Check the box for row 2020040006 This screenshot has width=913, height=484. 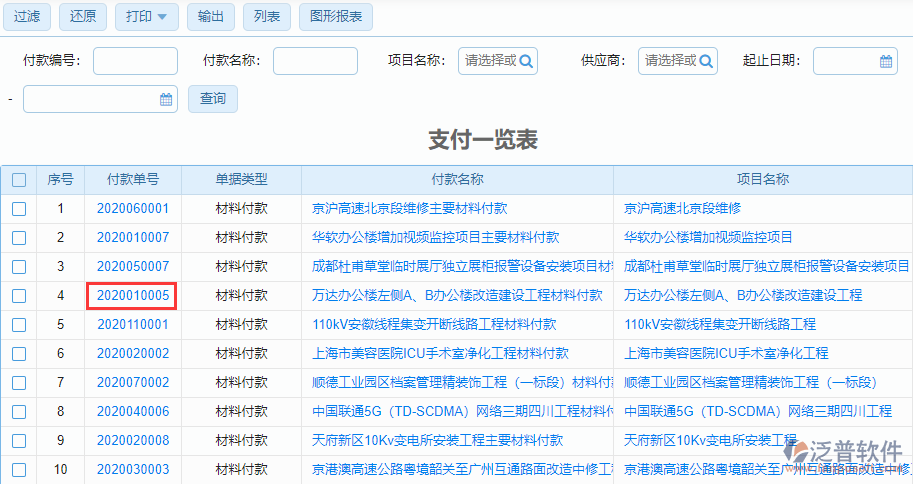19,412
